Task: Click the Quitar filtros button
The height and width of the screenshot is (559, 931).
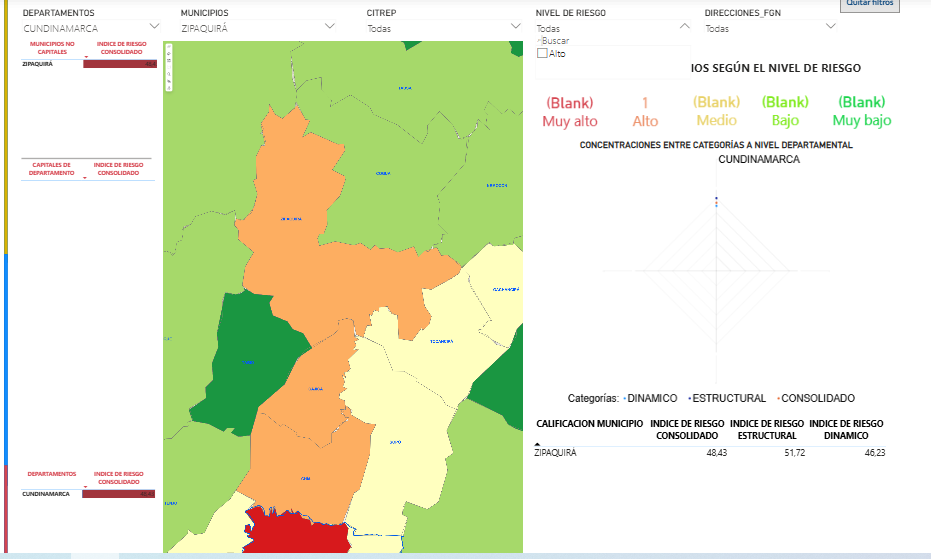Action: click(x=871, y=4)
